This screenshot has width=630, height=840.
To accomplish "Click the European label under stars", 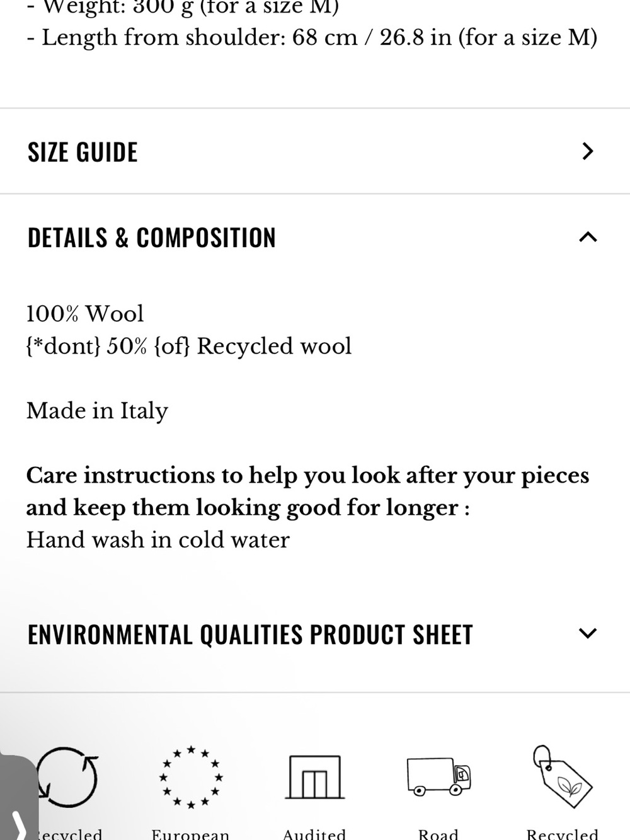I will coord(190,833).
